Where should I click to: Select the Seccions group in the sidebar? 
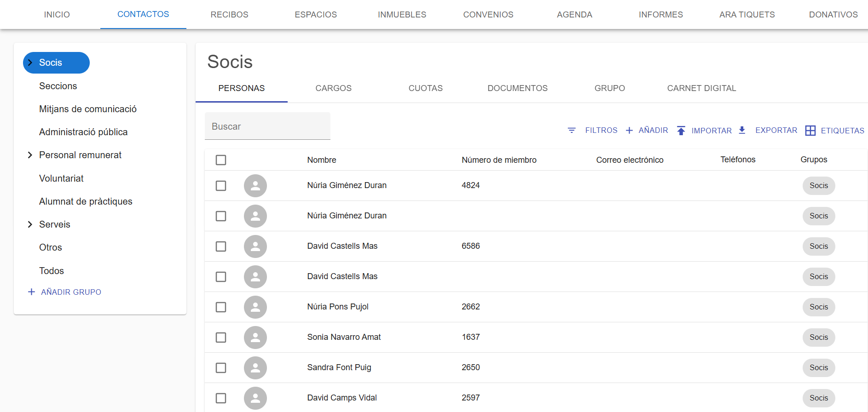(58, 86)
